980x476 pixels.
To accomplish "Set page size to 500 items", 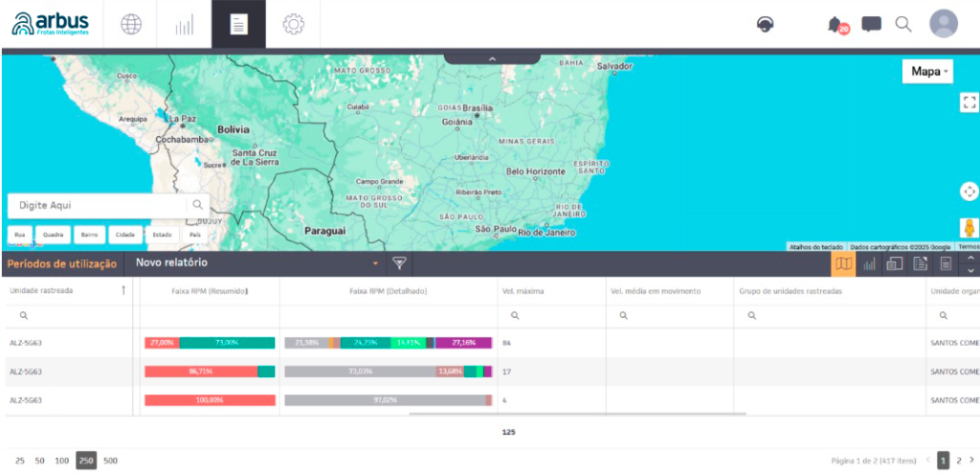I will coord(110,461).
